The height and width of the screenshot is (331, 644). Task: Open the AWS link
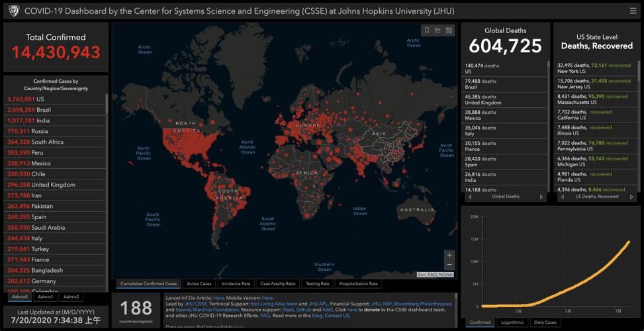tap(327, 310)
